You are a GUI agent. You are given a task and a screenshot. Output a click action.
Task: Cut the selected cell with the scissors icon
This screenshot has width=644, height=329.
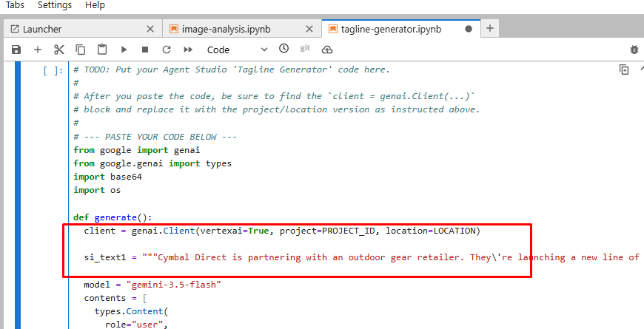point(59,50)
